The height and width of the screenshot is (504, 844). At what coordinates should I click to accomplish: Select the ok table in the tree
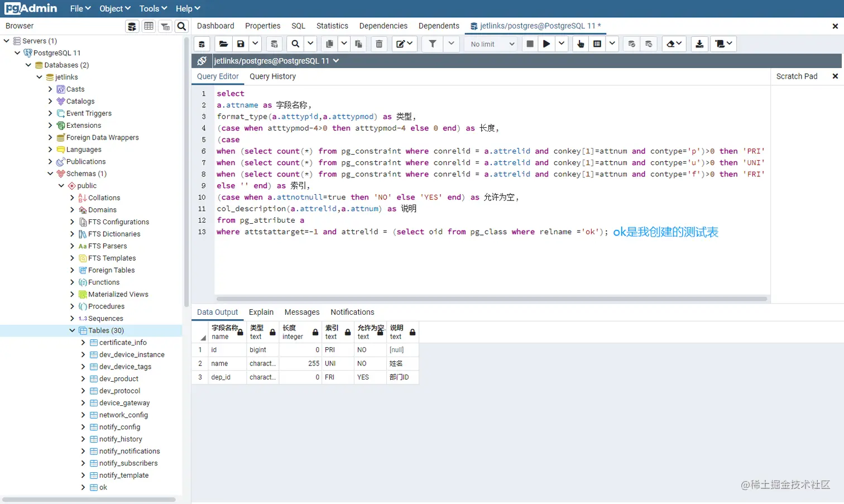point(103,487)
